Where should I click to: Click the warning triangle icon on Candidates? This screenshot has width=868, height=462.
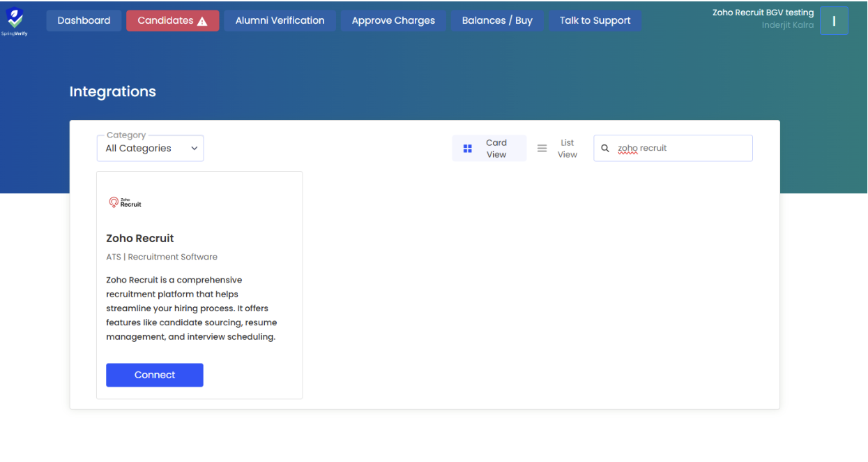(202, 21)
